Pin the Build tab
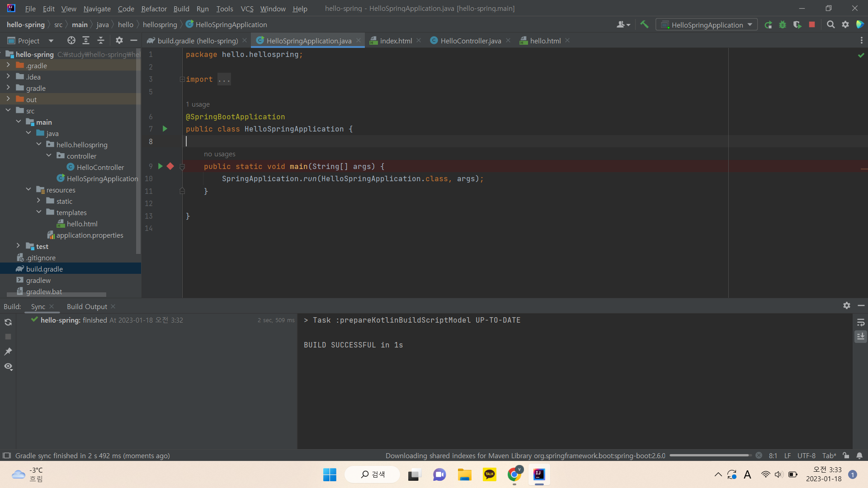 click(x=8, y=352)
